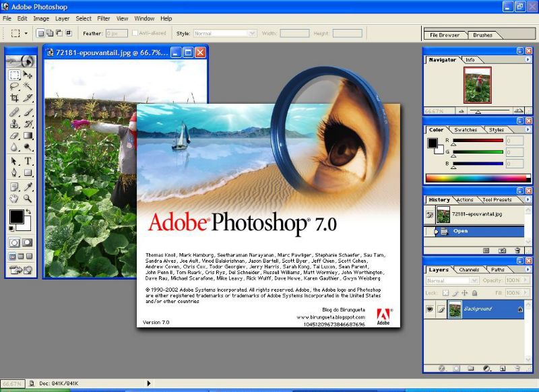Screen dimensions: 539x392
Task: Select the Type tool
Action: (x=28, y=161)
